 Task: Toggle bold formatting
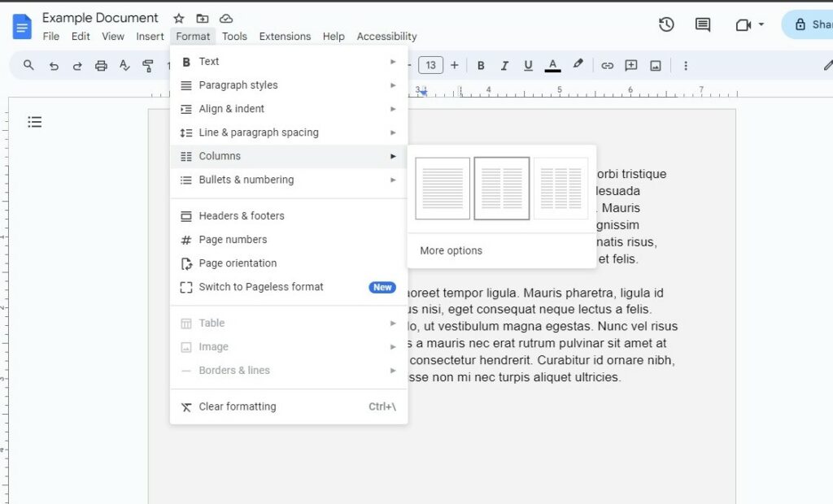pos(481,65)
